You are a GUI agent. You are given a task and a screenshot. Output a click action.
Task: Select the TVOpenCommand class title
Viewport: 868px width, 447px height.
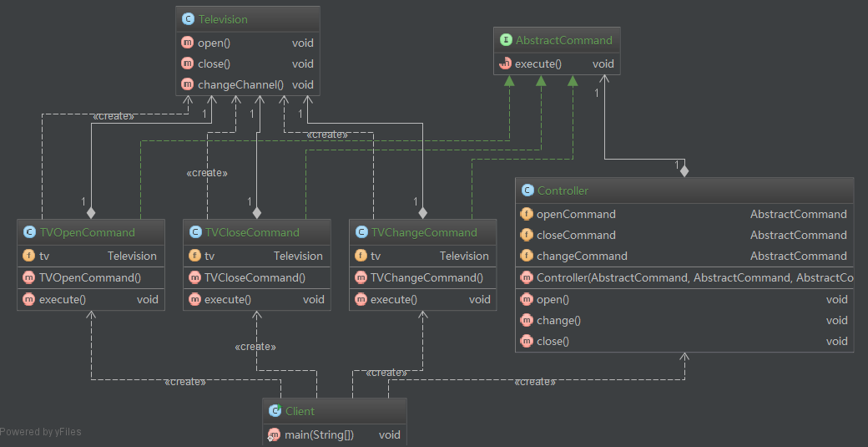tap(87, 232)
